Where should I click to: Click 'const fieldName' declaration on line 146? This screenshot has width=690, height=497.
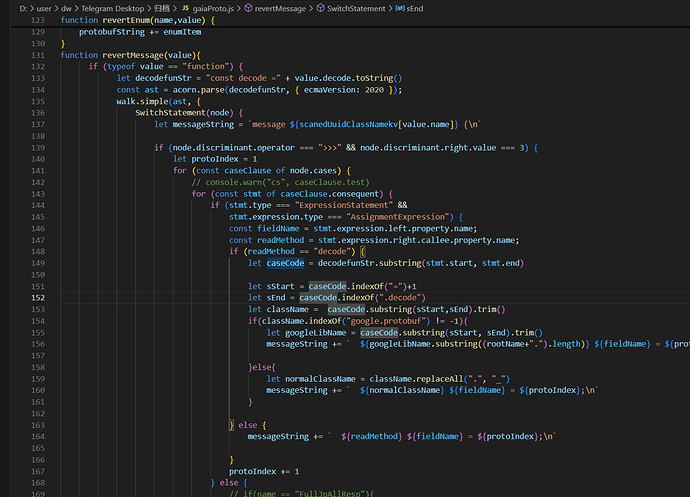tap(264, 228)
